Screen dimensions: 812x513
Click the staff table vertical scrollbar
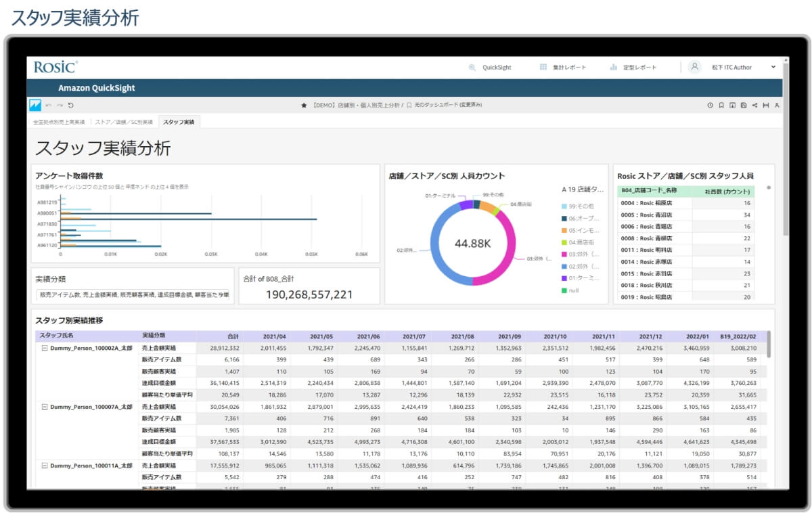click(769, 345)
